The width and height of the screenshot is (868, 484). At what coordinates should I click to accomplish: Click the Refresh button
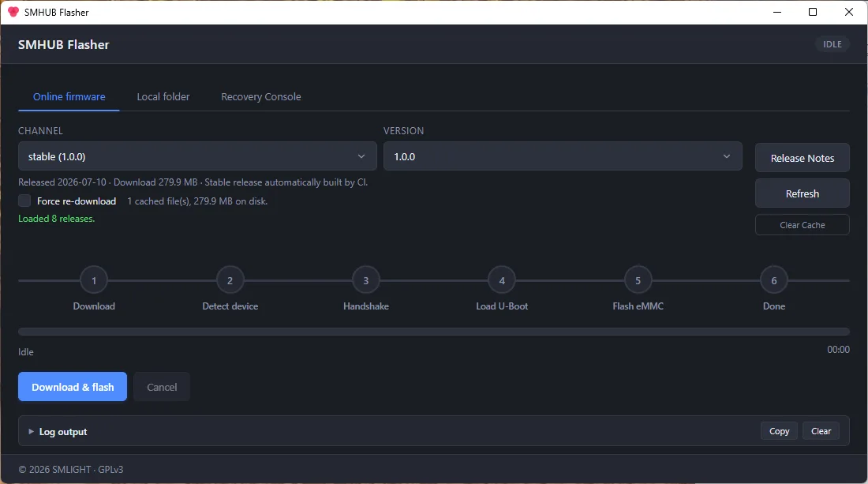[x=803, y=193]
